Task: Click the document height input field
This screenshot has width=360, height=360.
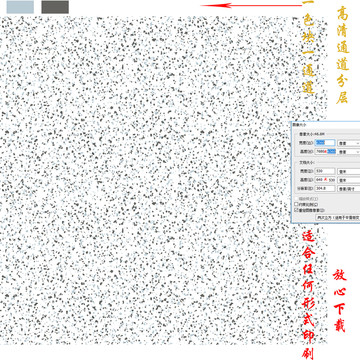Action: 325,180
